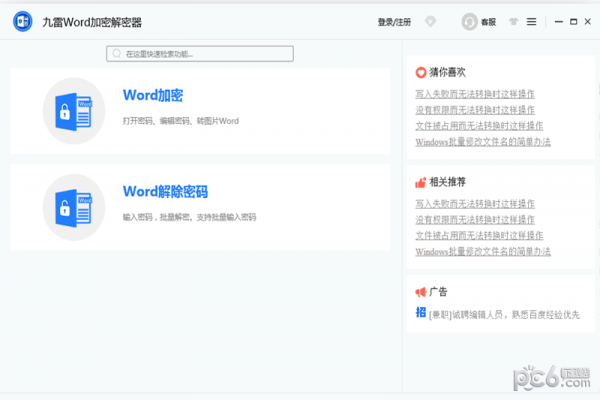Click the VIP diamond icon
Image resolution: width=600 pixels, height=400 pixels.
tap(430, 21)
